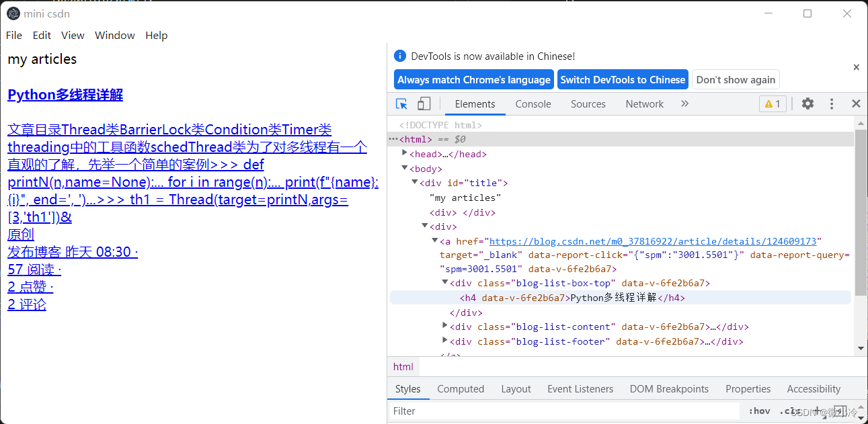Click the 2 点赞 link
The image size is (868, 424).
point(30,287)
